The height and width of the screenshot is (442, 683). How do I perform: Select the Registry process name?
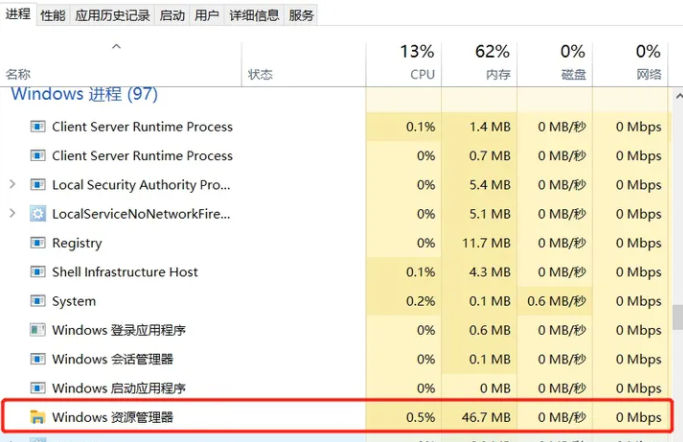click(x=77, y=243)
